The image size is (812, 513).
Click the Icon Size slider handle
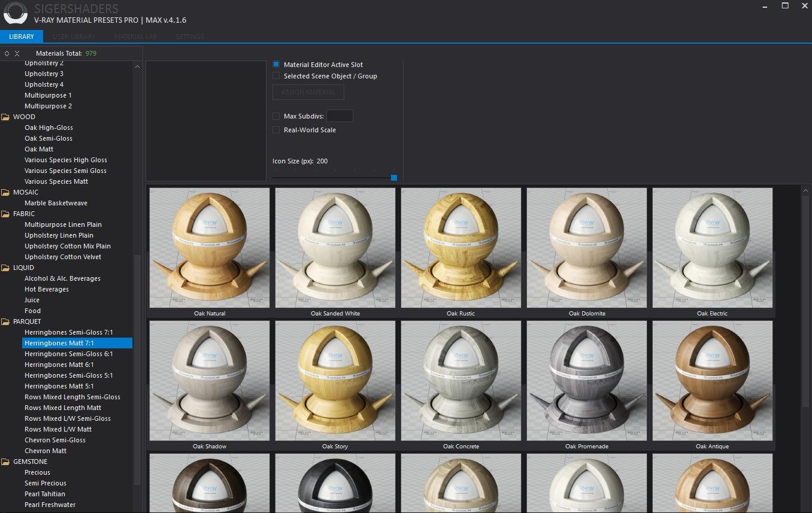coord(394,177)
